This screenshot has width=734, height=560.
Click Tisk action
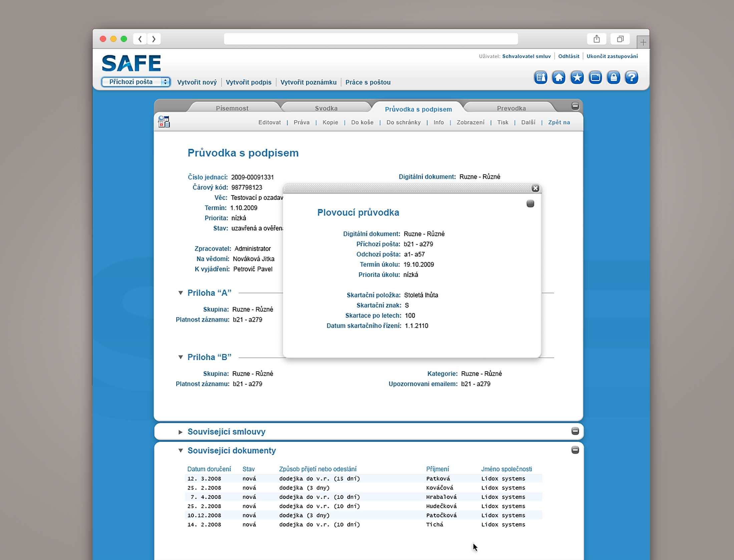[x=503, y=122]
